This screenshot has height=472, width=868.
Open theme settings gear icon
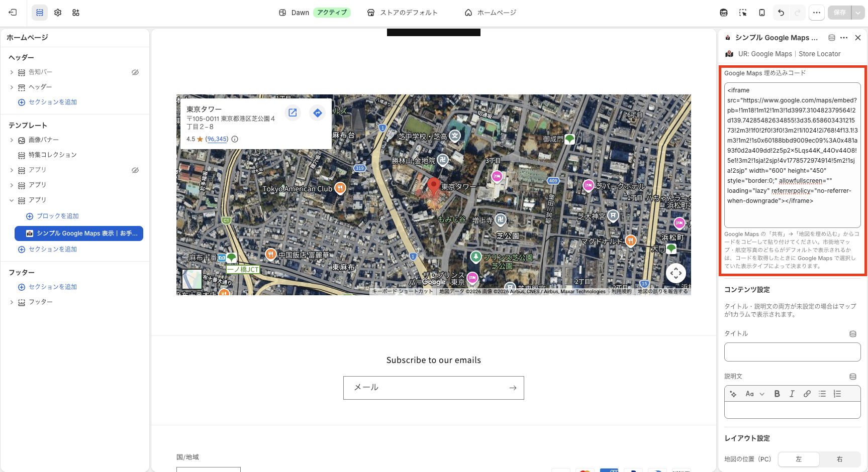tap(58, 13)
